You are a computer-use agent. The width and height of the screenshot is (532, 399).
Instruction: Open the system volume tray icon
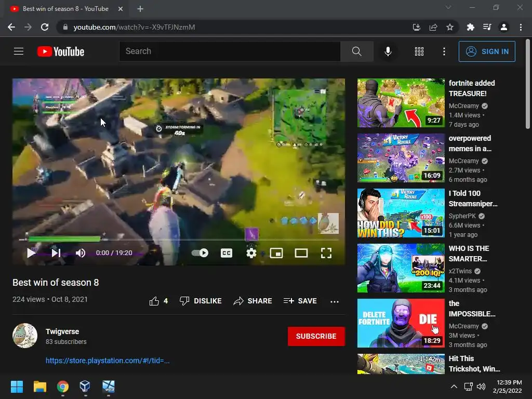click(481, 387)
